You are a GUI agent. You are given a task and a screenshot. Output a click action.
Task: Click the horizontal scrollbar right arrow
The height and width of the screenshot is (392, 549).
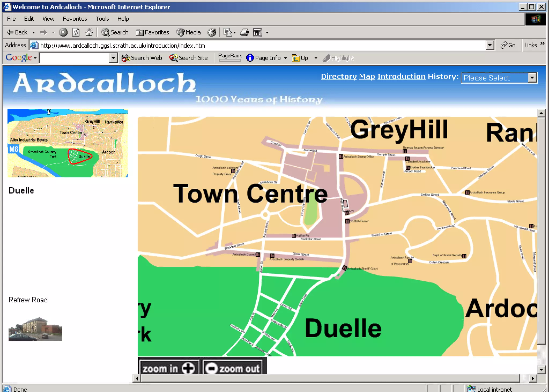tap(533, 378)
